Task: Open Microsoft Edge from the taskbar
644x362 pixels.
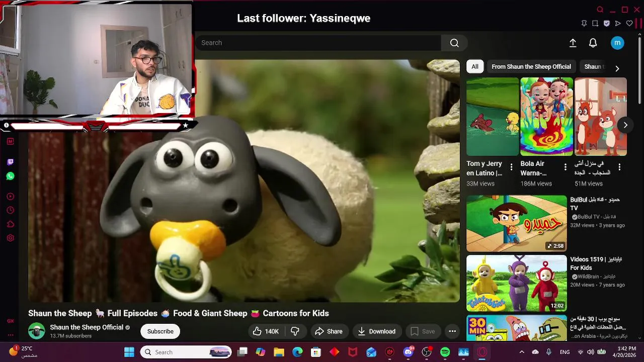Action: point(297,352)
